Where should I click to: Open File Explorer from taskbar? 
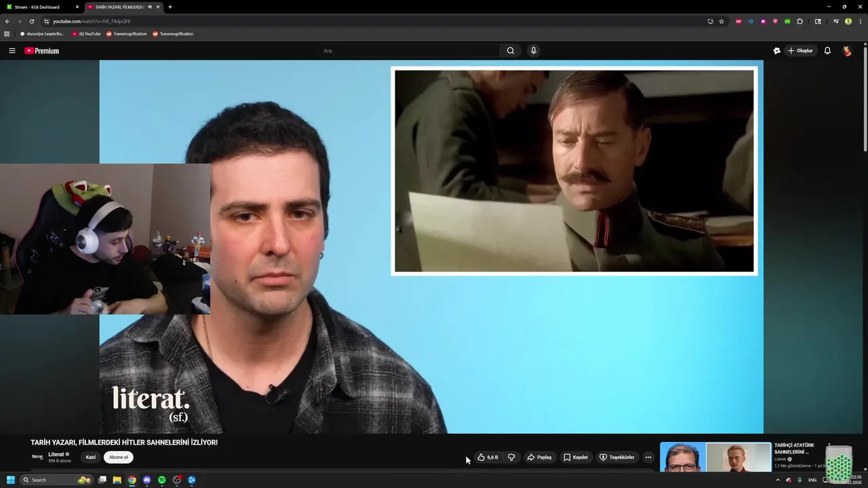point(117,480)
